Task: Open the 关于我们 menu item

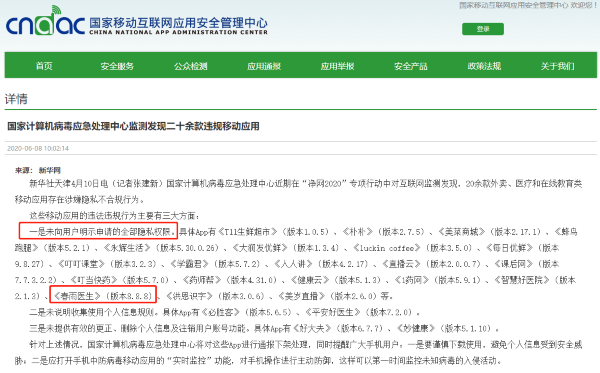Action: pyautogui.click(x=558, y=66)
